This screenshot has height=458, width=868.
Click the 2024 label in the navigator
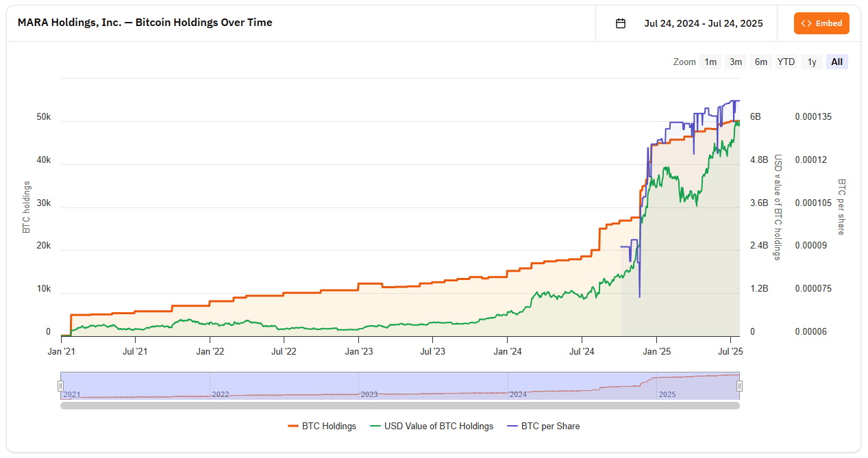coord(518,394)
